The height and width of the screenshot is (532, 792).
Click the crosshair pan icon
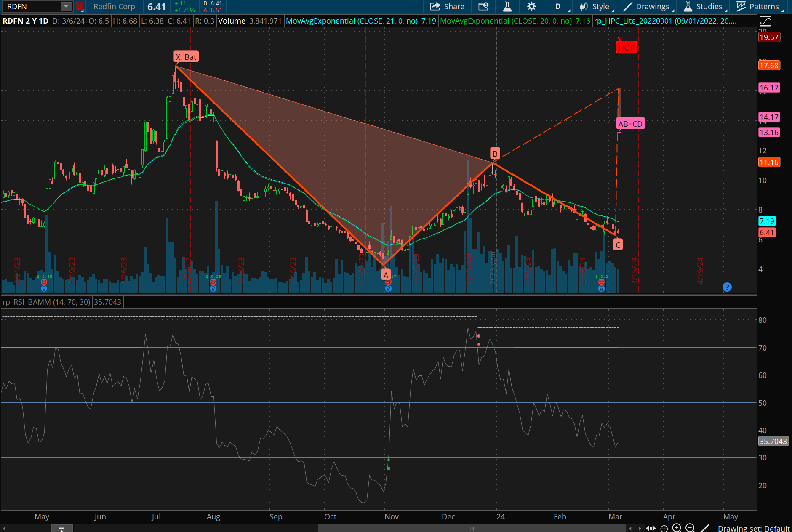pyautogui.click(x=664, y=528)
